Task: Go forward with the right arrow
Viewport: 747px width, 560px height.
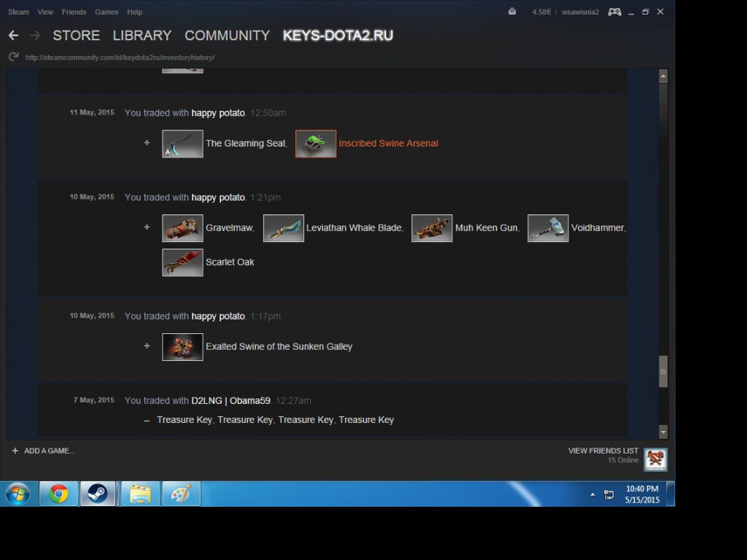Action: pyautogui.click(x=35, y=35)
